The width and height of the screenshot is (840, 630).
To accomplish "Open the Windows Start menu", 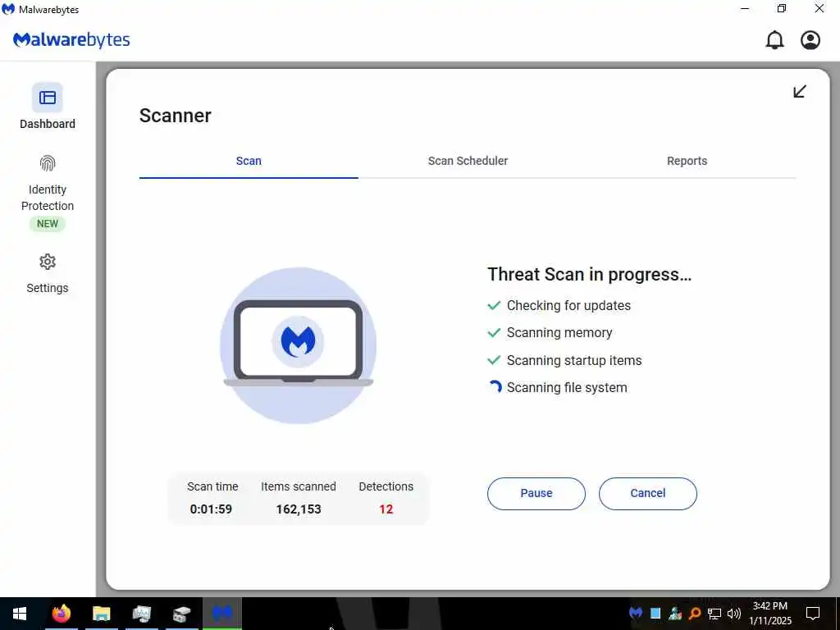I will point(20,614).
